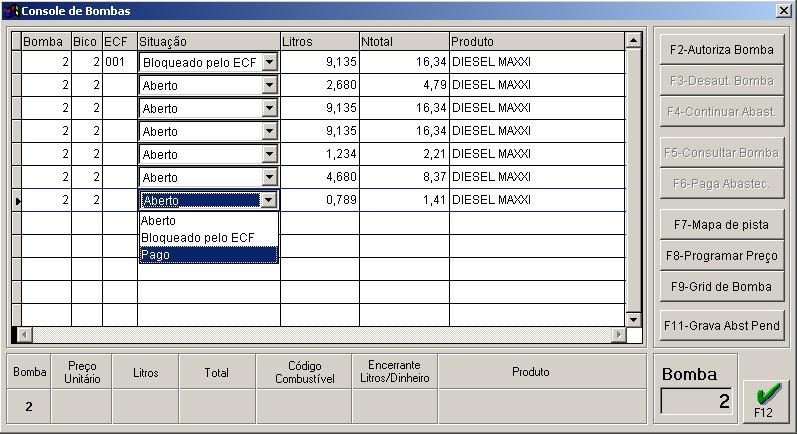Click F3-Desaut. Bomba button

pos(721,80)
